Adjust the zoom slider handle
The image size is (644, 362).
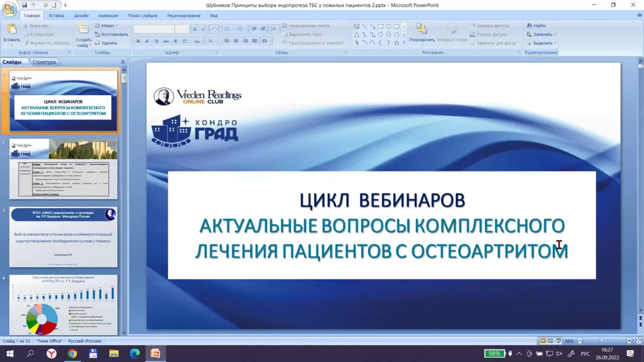click(x=602, y=341)
